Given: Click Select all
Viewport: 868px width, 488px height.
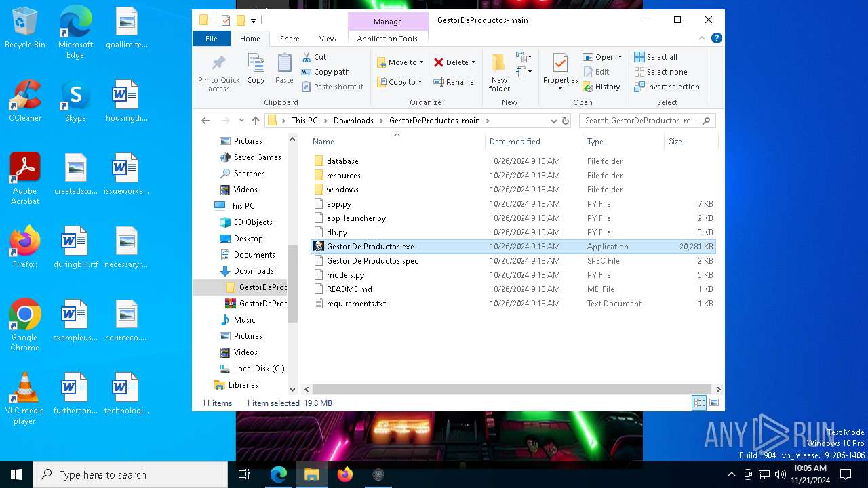Looking at the screenshot, I should click(656, 57).
